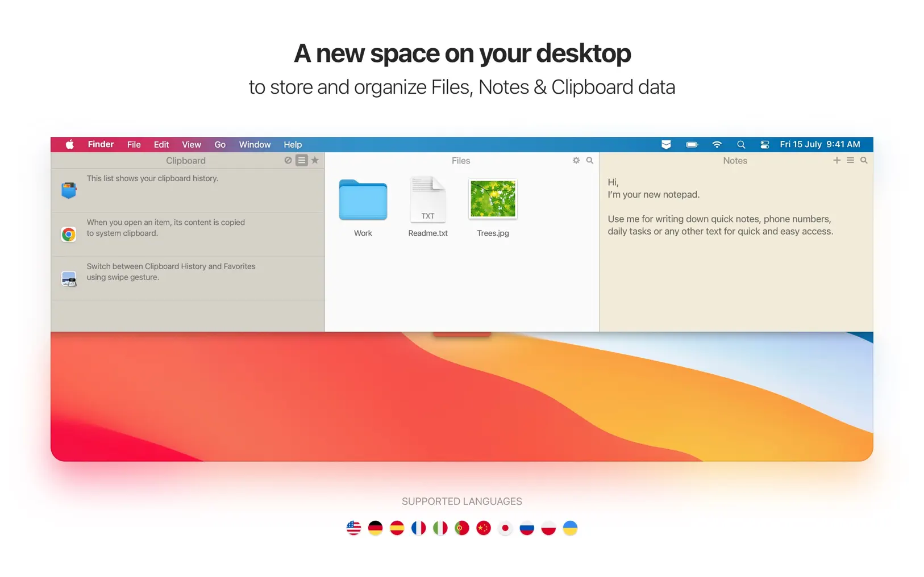Screen dimensions: 924x577
Task: Open the Apple menu
Action: 69,144
